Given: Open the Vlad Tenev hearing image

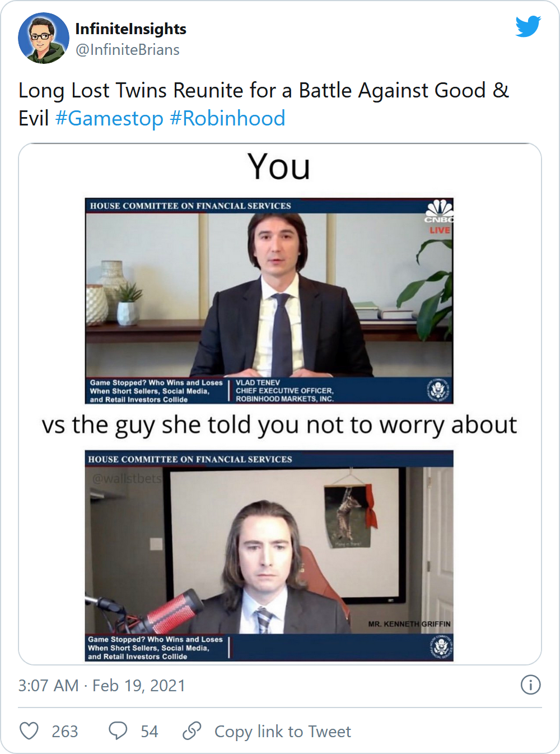Looking at the screenshot, I should point(269,301).
